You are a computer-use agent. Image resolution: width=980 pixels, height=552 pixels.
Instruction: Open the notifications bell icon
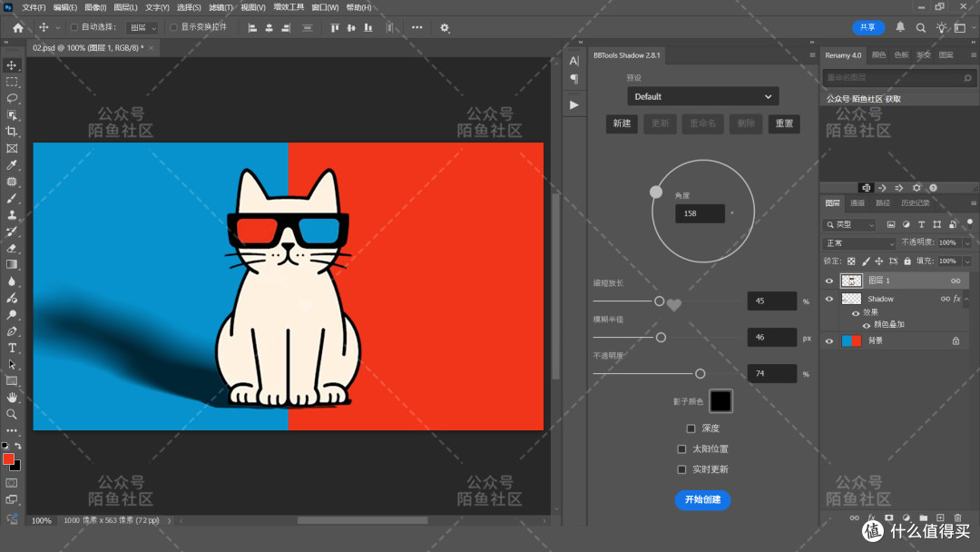[900, 27]
